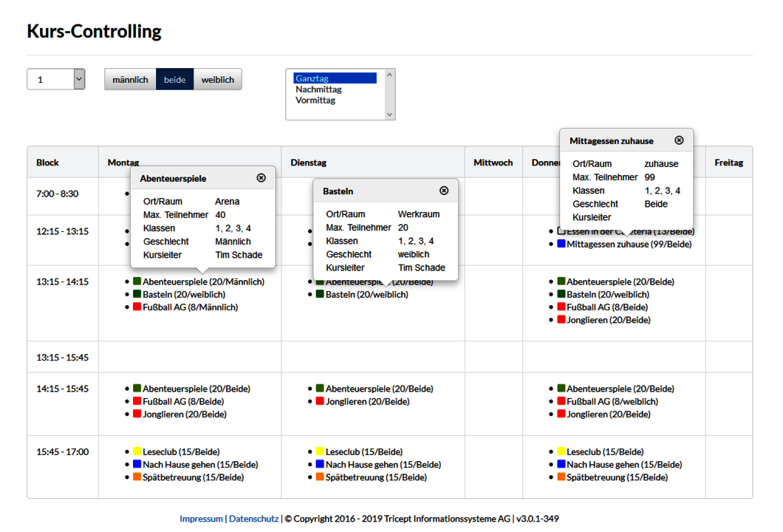
Task: Select the weiblich gender filter
Action: pos(218,80)
